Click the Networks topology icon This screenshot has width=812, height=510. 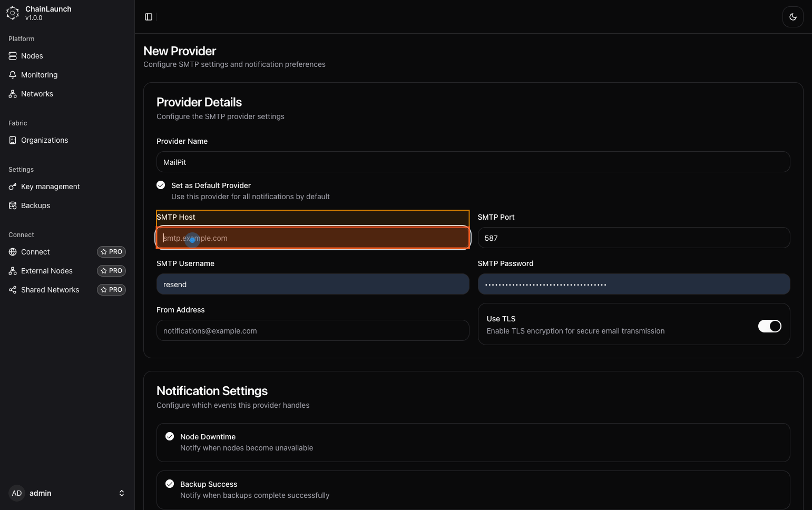tap(13, 94)
